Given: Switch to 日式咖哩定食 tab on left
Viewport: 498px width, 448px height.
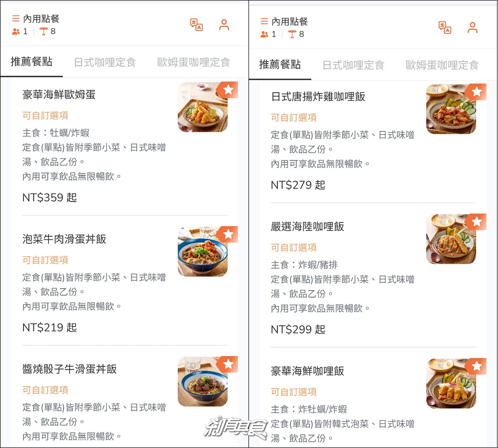Looking at the screenshot, I should (x=105, y=62).
